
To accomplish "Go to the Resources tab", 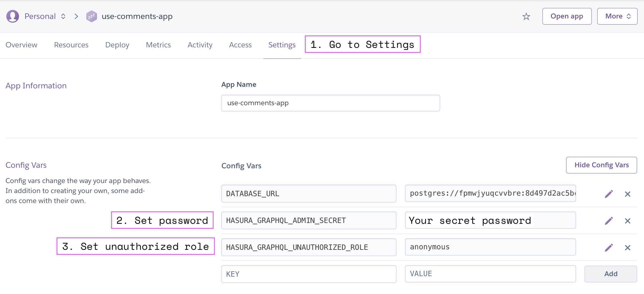I will tap(71, 45).
